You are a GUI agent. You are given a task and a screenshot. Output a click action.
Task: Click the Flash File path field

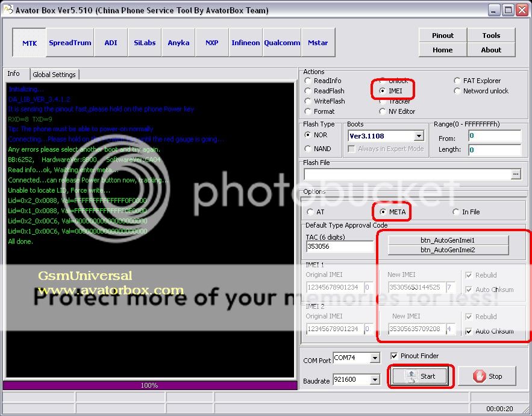407,174
